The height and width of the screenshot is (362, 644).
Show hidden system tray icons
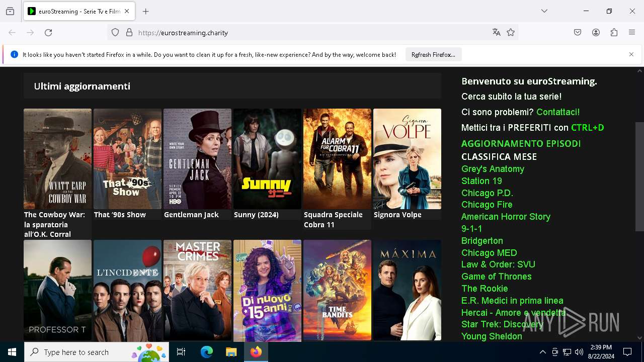pos(542,352)
